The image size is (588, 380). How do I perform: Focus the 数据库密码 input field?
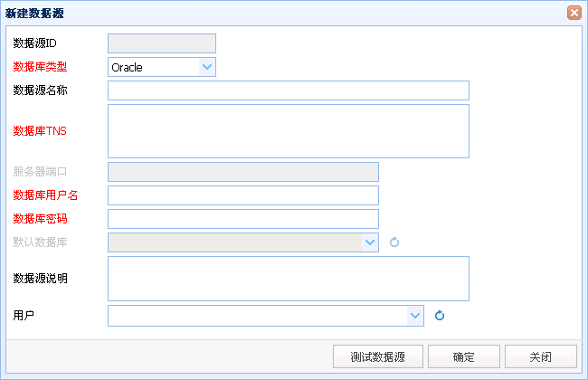[x=243, y=219]
